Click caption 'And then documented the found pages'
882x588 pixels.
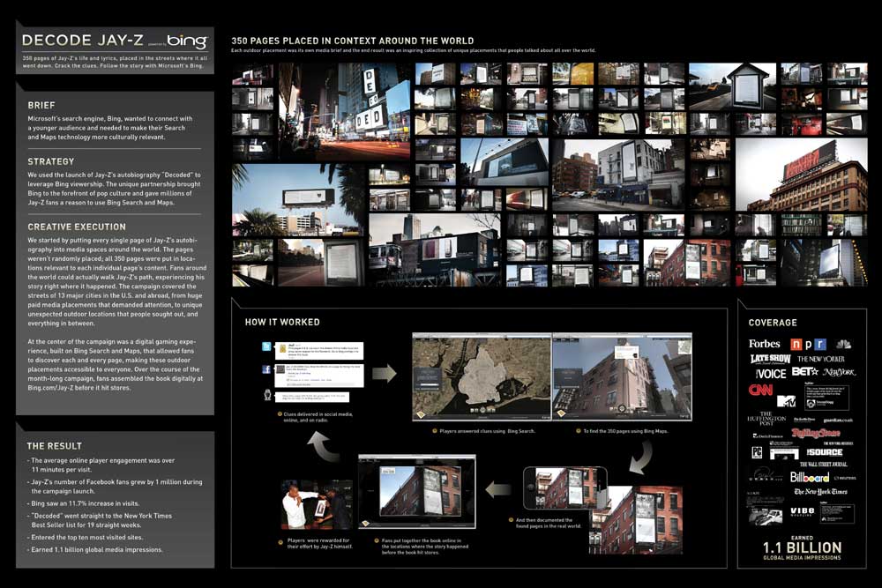pyautogui.click(x=548, y=524)
